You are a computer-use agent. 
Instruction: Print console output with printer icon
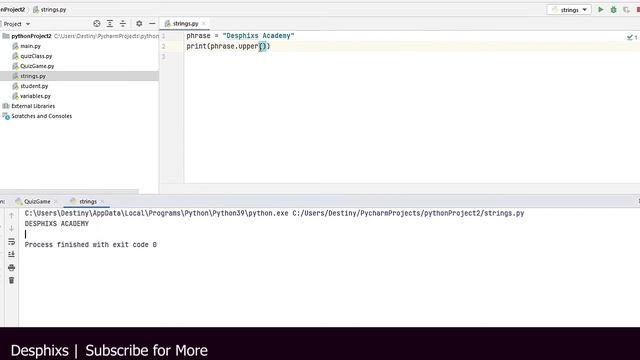pos(11,267)
